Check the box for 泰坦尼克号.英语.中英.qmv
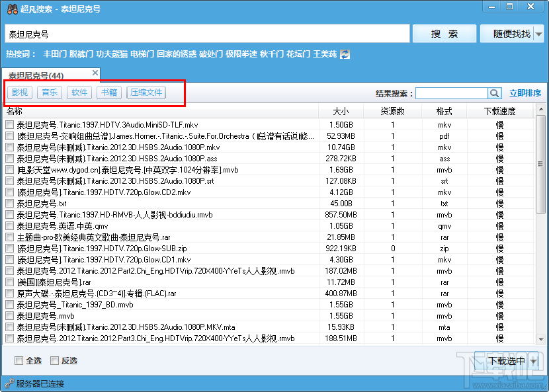 [x=9, y=226]
